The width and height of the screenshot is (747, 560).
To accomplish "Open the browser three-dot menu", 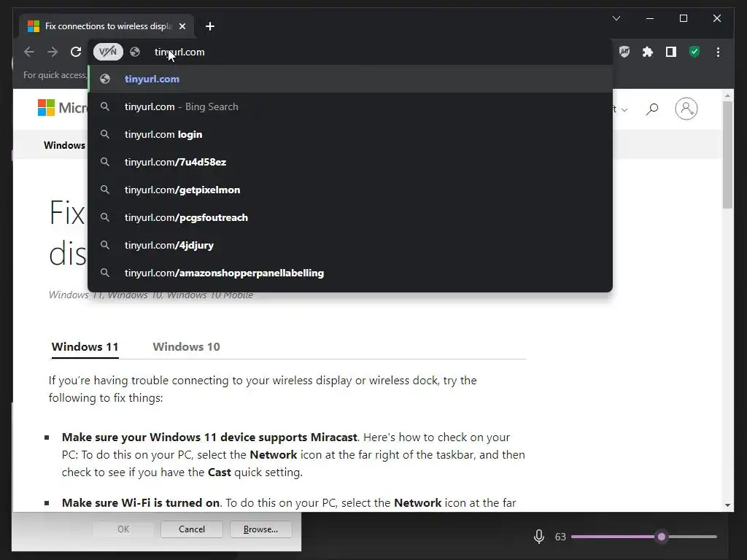I will coord(718,52).
